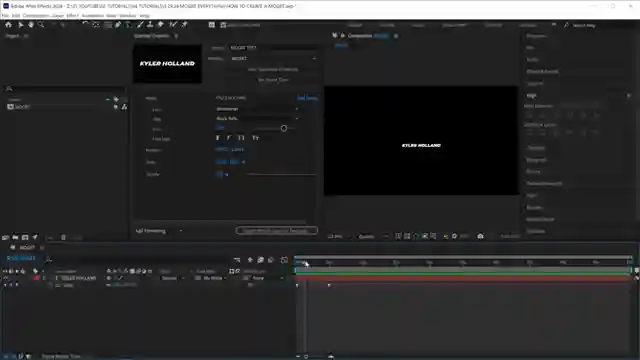Select the Zoom magnifier tool

coord(41,25)
